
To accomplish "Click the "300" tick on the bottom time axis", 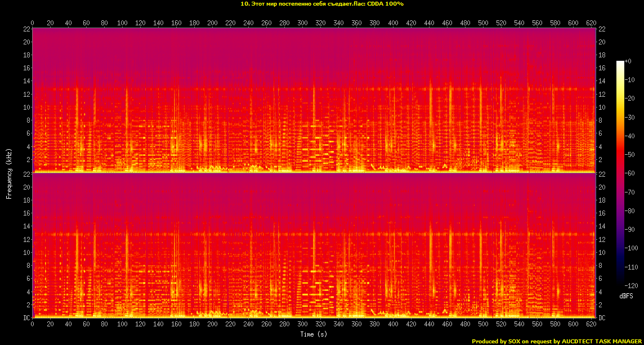I will (x=303, y=324).
